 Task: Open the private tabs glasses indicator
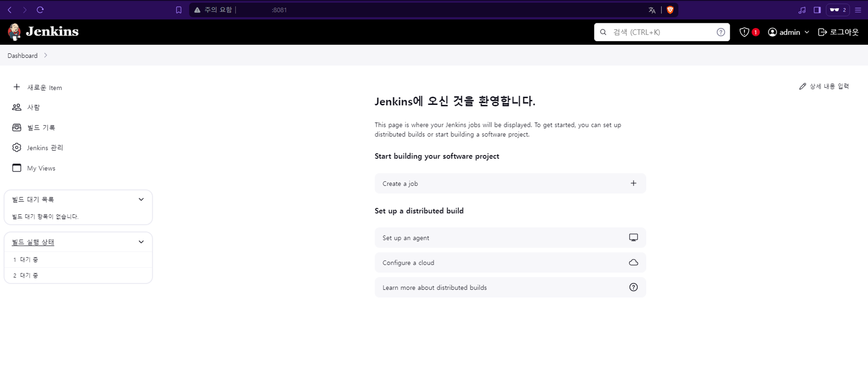pyautogui.click(x=837, y=10)
